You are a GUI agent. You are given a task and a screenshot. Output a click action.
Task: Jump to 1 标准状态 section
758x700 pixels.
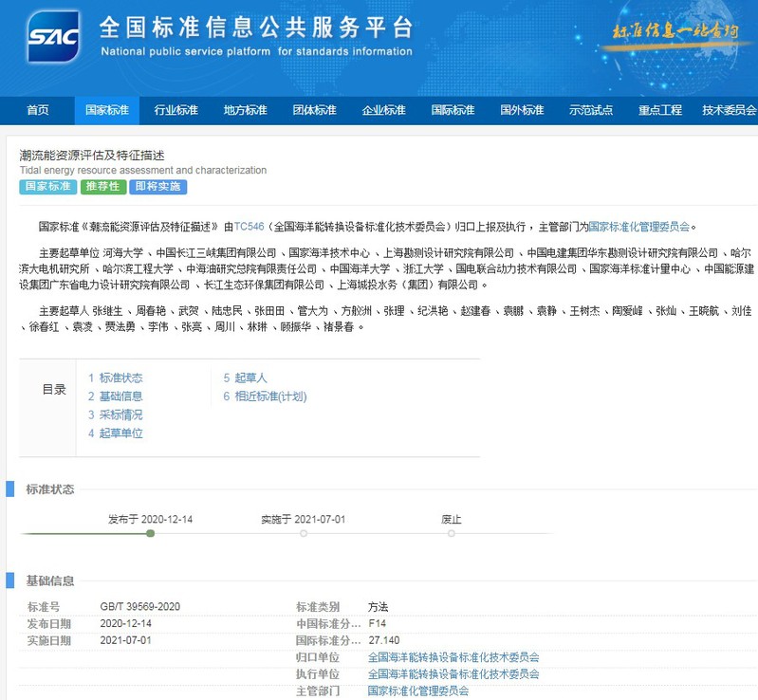[x=115, y=378]
